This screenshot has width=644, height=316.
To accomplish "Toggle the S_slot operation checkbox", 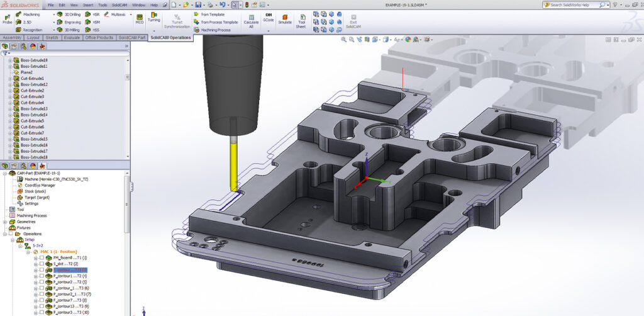I will 42,264.
